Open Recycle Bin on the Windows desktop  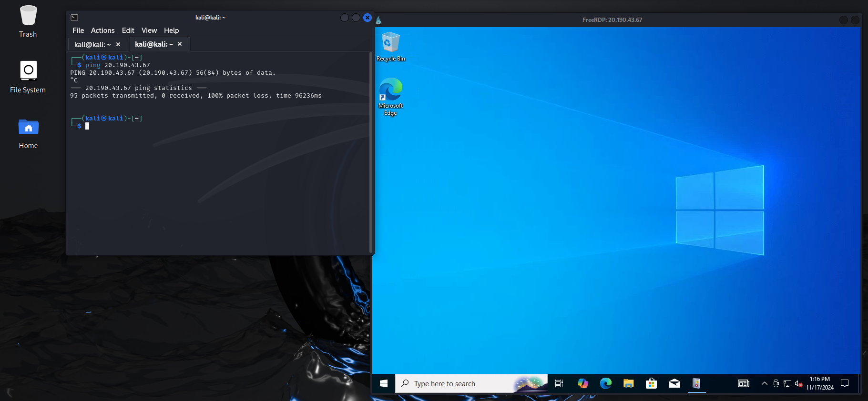point(391,46)
